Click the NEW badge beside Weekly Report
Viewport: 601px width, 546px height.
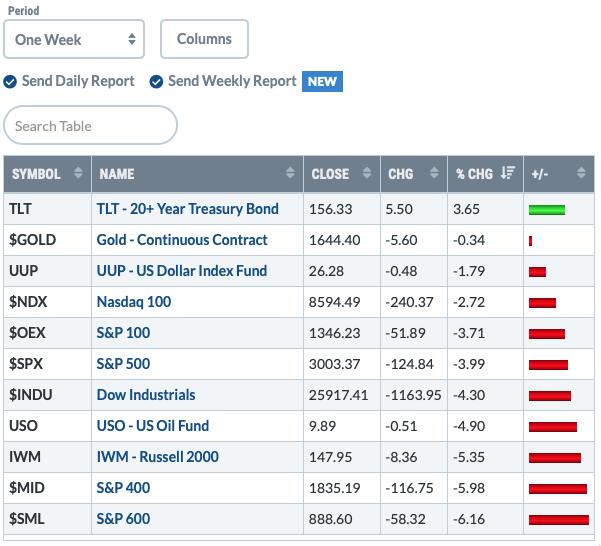coord(322,82)
